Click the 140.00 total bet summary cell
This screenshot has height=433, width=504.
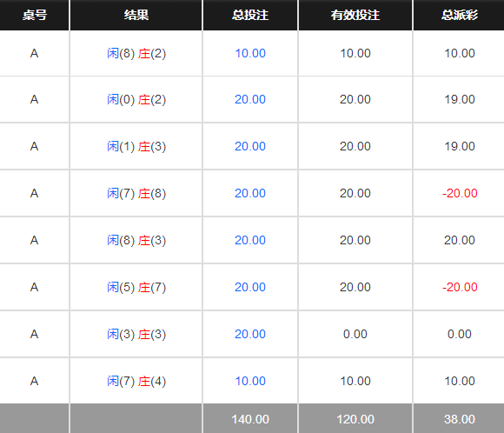[250, 419]
